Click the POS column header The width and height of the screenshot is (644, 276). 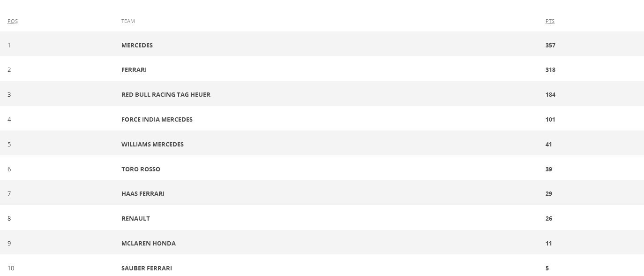point(13,21)
